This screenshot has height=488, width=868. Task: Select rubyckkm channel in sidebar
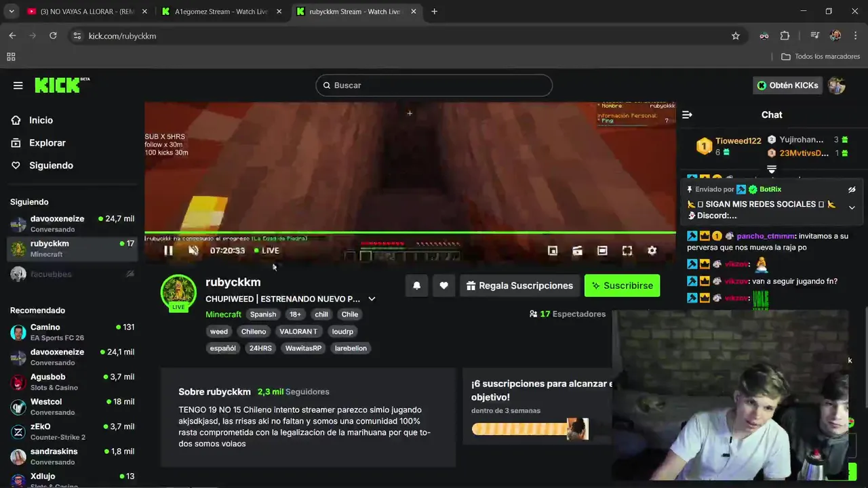pos(72,249)
